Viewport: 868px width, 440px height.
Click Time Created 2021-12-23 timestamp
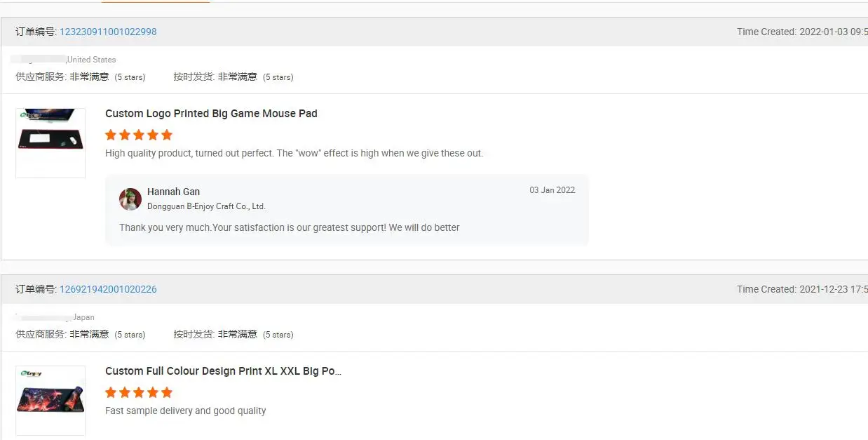[x=801, y=289]
